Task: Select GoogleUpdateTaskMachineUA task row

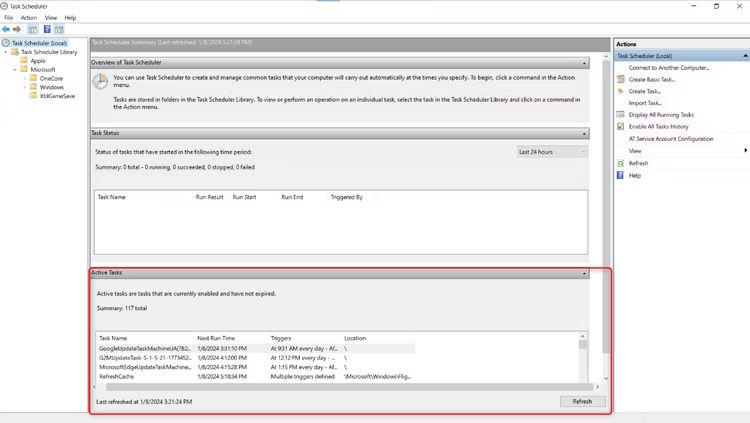Action: pyautogui.click(x=255, y=348)
